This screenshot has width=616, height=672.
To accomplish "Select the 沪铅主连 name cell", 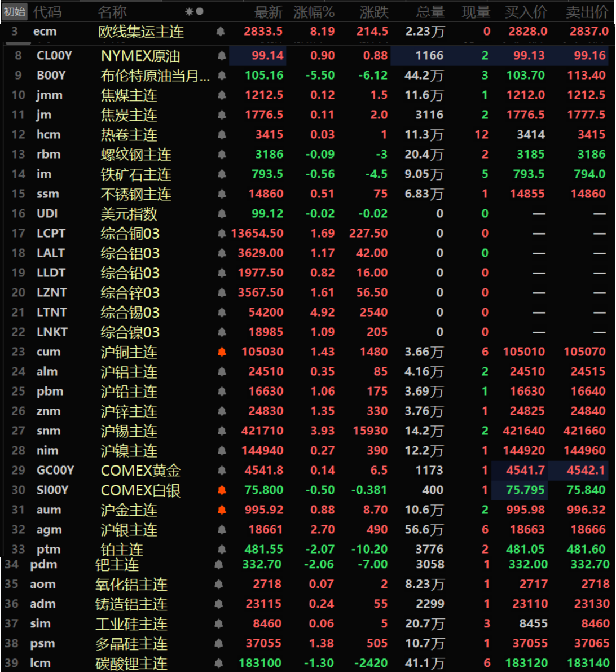I will (x=129, y=391).
